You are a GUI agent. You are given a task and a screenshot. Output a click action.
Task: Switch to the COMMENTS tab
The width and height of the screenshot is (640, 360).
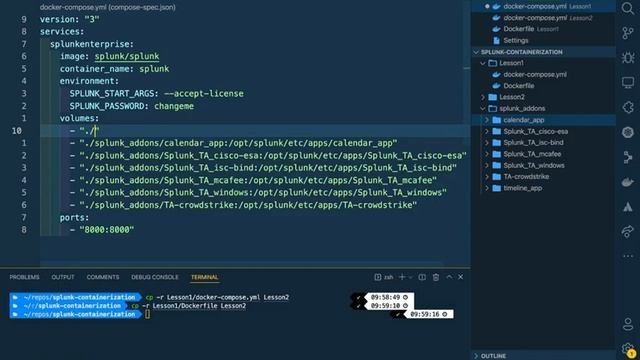pyautogui.click(x=103, y=277)
